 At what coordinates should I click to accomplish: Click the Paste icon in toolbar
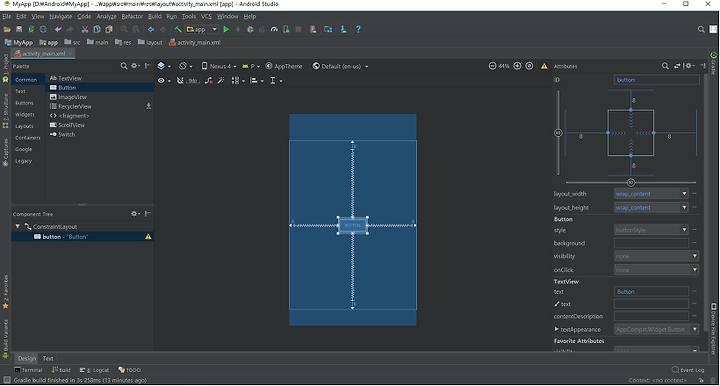[109, 29]
